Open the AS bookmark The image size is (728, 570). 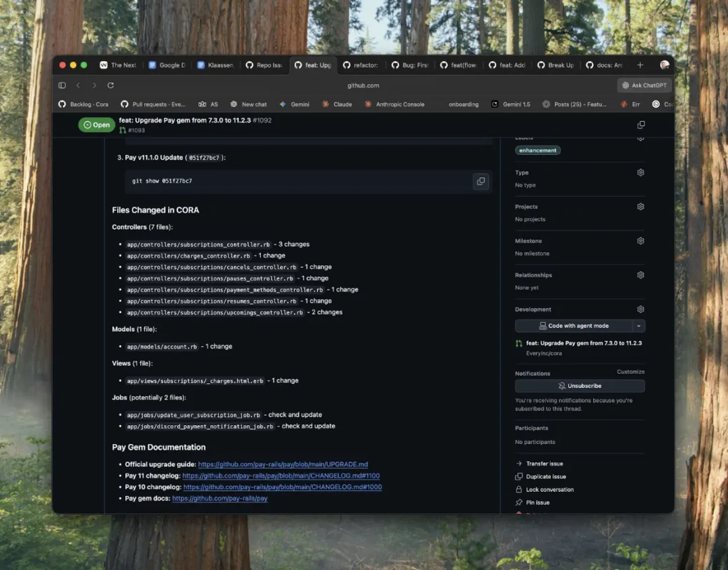pos(208,104)
